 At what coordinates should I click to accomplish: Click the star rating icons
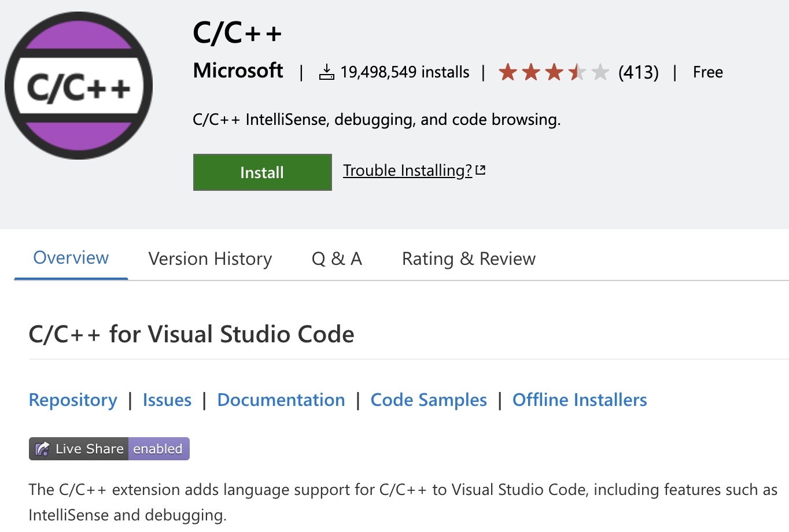pos(554,72)
